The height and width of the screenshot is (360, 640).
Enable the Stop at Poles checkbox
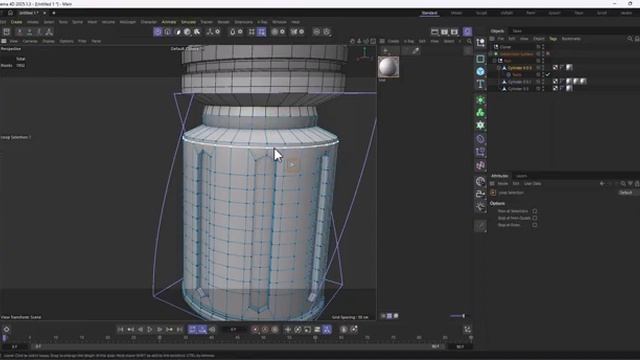pos(535,225)
